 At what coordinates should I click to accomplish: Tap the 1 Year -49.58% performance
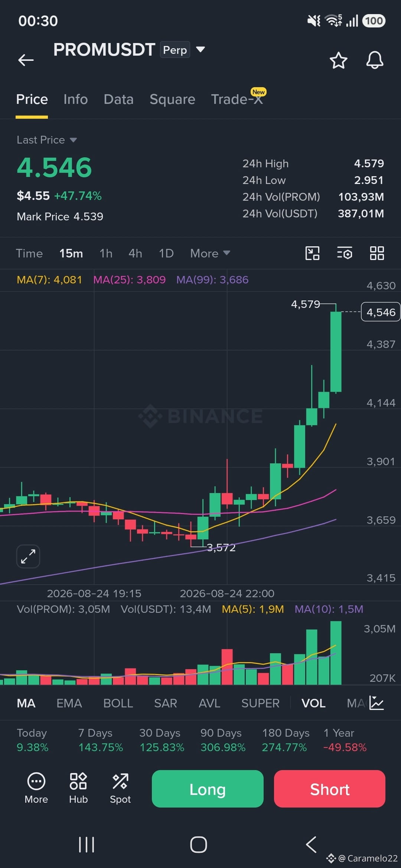[x=345, y=740]
